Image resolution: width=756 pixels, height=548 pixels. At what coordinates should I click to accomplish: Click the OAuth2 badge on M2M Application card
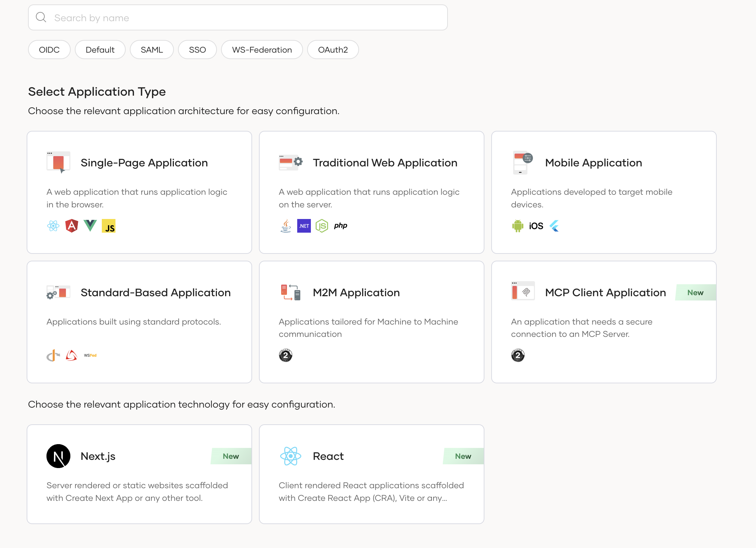click(x=286, y=356)
